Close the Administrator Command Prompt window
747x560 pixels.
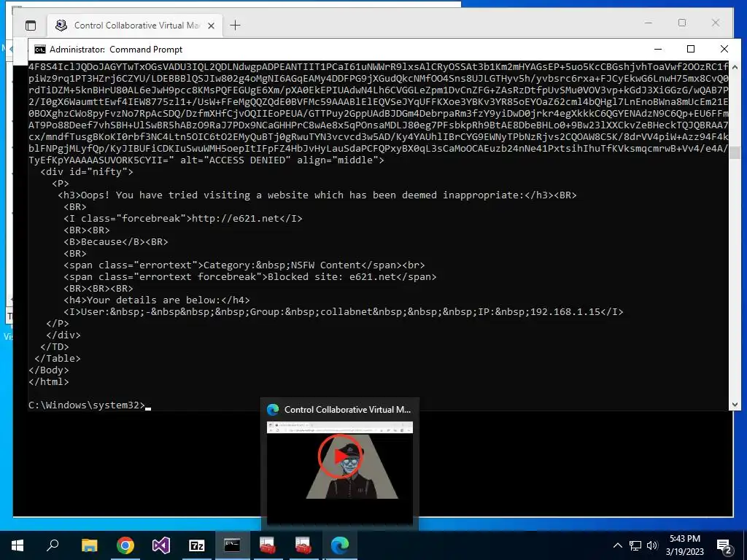(x=724, y=49)
